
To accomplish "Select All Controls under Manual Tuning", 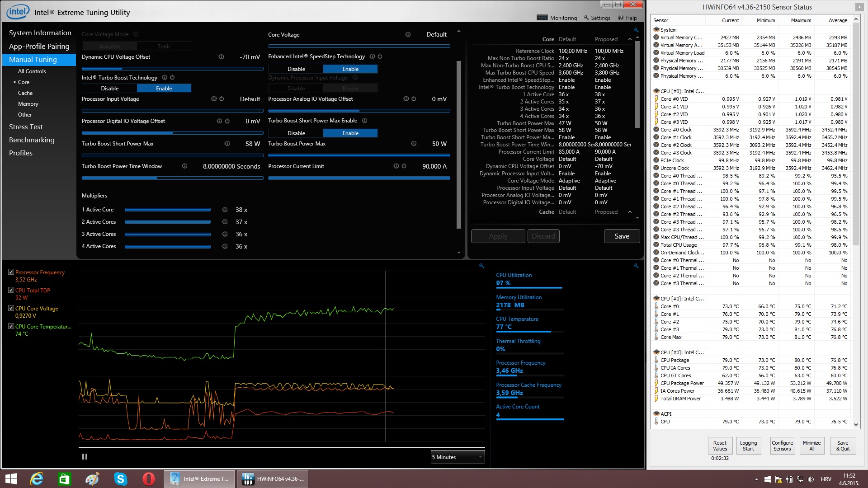I will point(32,71).
